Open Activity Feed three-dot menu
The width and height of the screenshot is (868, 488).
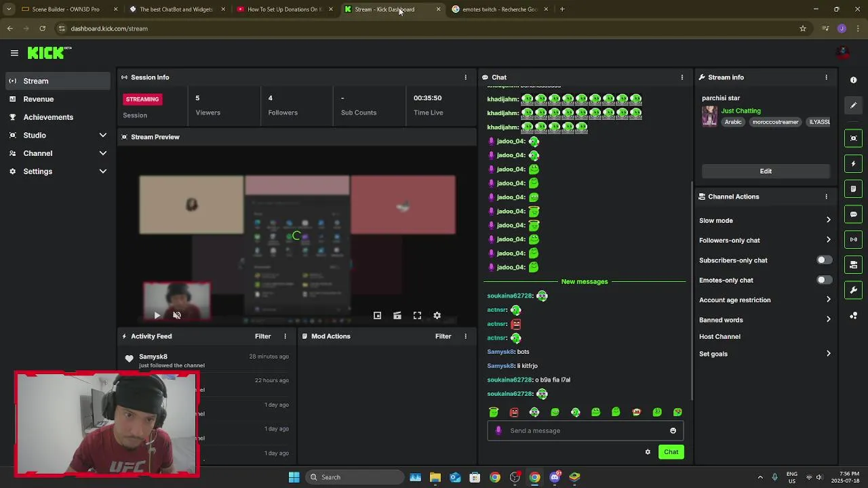coord(285,336)
